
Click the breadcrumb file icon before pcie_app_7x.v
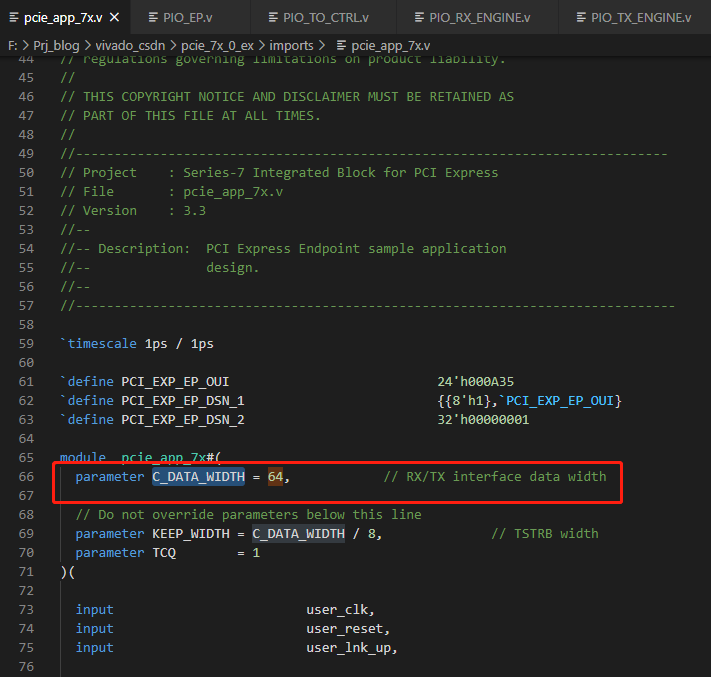[x=341, y=45]
